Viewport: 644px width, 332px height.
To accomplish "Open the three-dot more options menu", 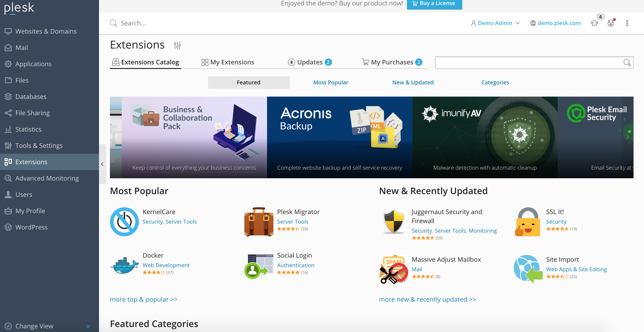I will tap(627, 23).
